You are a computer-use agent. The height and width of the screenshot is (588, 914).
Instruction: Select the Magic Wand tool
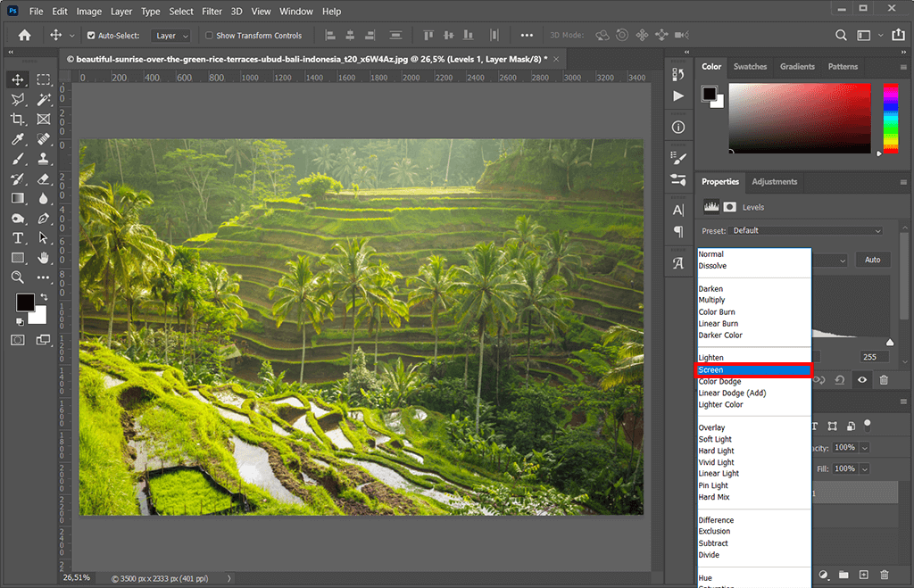click(x=43, y=99)
